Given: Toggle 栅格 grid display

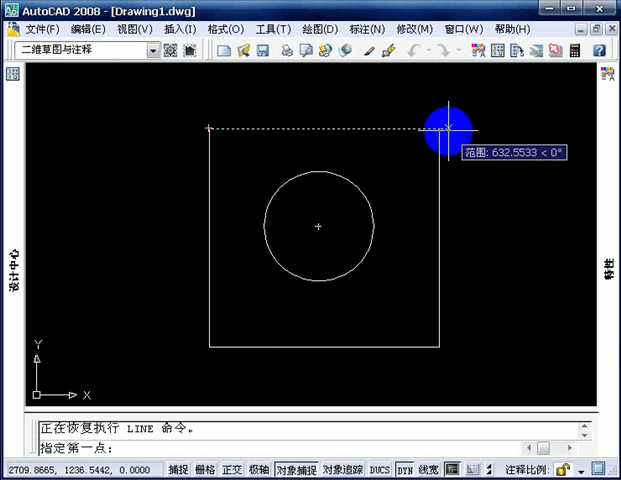Looking at the screenshot, I should point(205,470).
